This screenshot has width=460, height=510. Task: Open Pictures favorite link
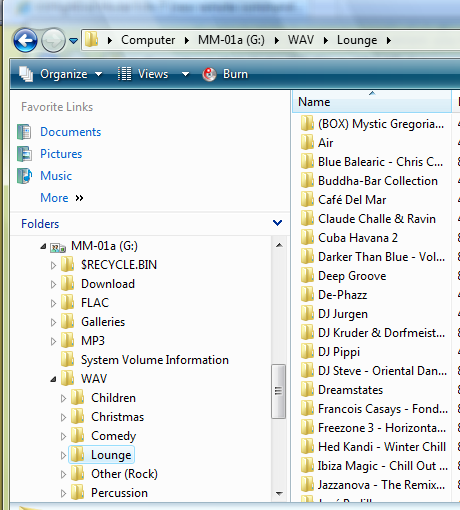coord(61,154)
